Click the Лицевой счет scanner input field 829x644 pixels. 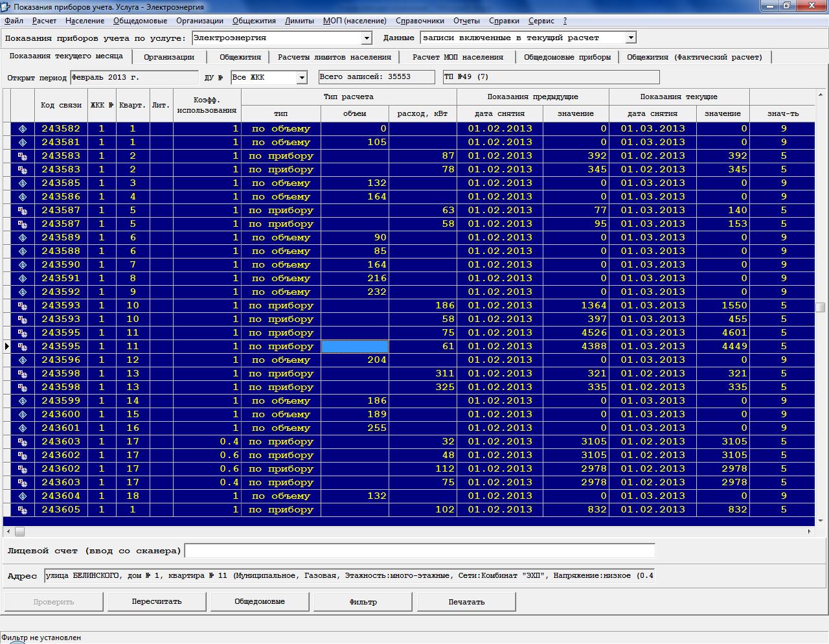tap(420, 551)
